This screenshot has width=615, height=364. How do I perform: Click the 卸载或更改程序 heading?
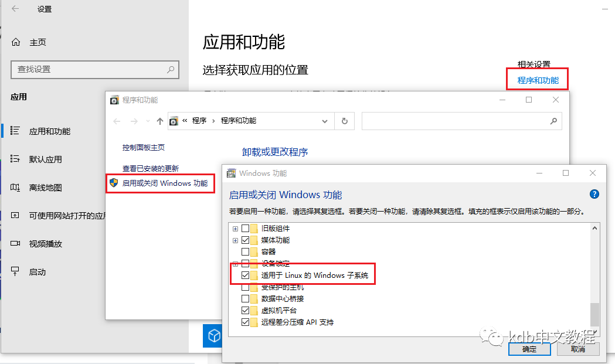[275, 152]
